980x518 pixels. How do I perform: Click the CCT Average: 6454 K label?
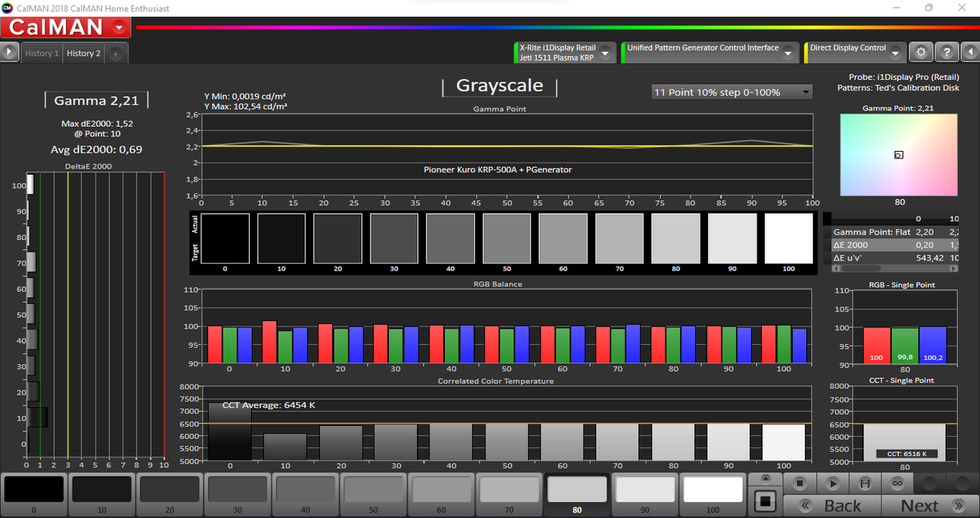269,405
